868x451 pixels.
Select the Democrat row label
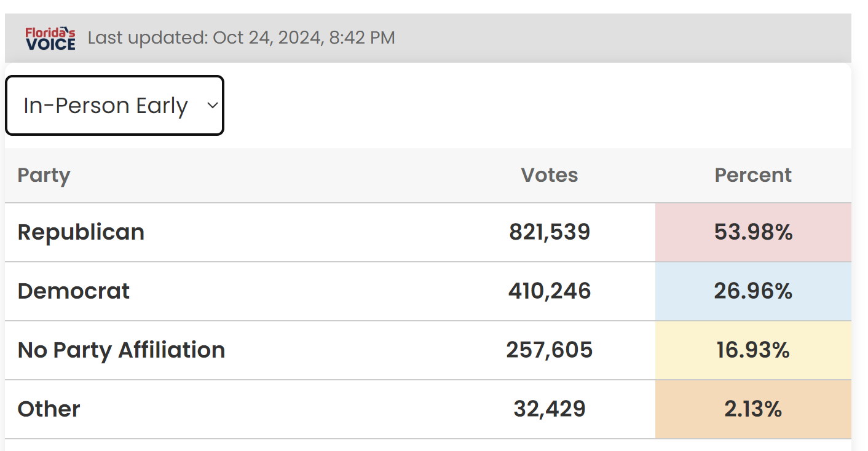tap(74, 291)
